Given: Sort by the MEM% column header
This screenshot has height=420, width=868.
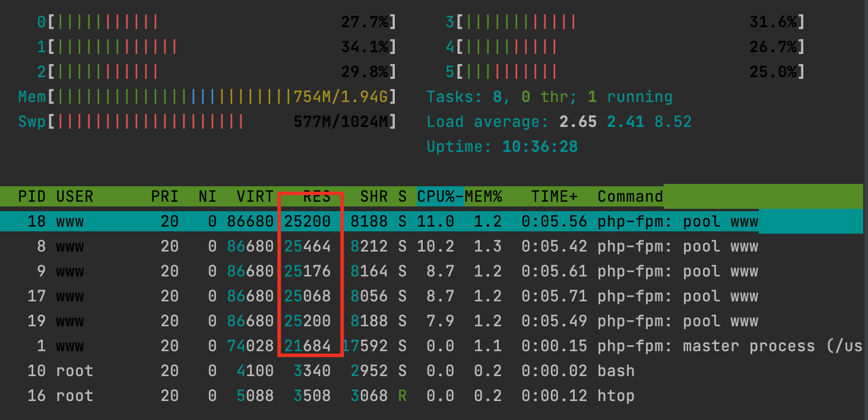Looking at the screenshot, I should (x=483, y=196).
